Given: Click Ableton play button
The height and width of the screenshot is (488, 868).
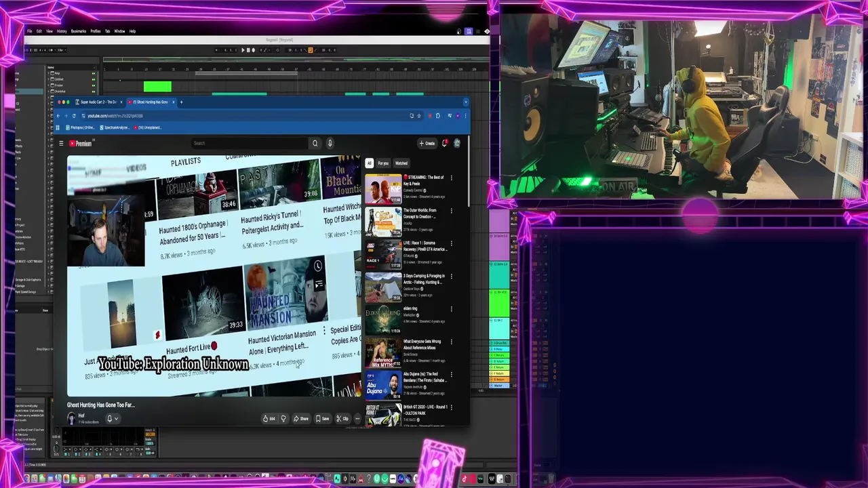Looking at the screenshot, I should (243, 49).
